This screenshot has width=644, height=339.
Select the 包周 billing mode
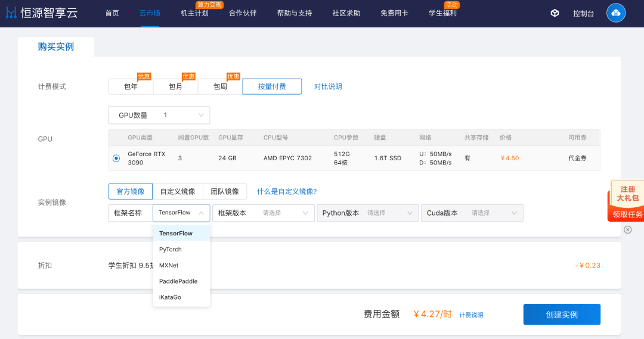coord(220,86)
